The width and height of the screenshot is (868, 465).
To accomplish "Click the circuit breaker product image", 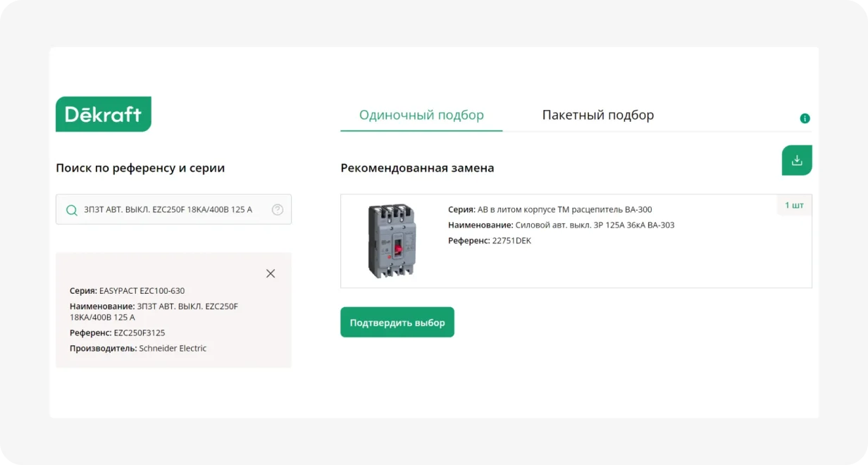I will click(x=392, y=241).
